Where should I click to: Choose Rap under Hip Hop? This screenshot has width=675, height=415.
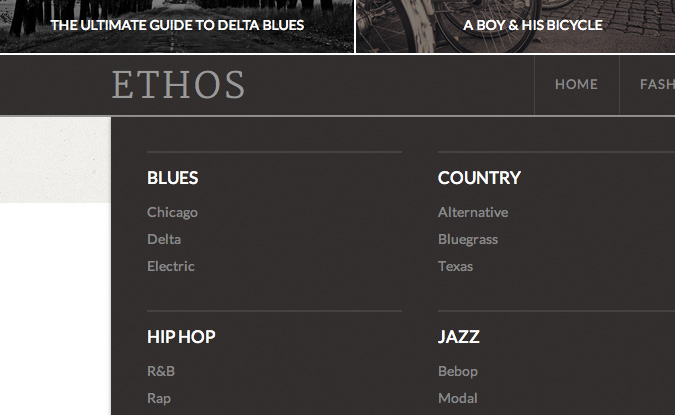pos(159,398)
